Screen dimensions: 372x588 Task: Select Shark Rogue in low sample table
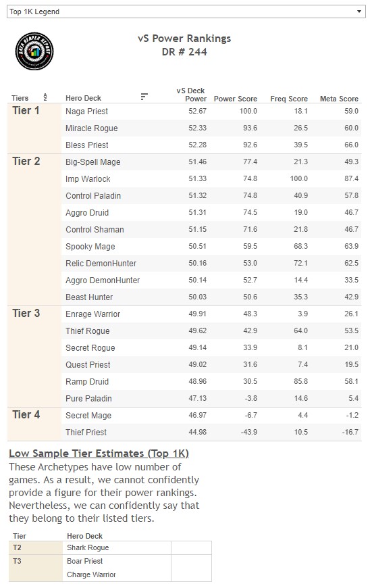(x=88, y=547)
